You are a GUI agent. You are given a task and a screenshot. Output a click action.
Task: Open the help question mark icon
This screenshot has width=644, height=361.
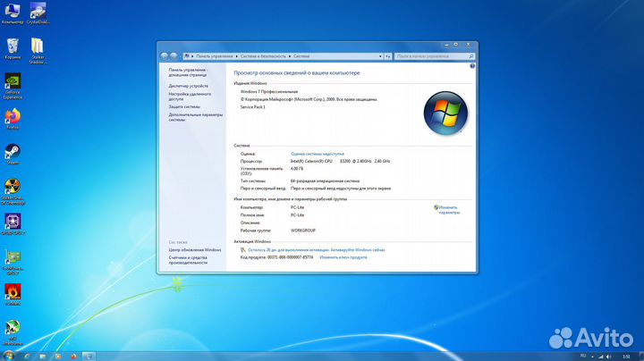(472, 66)
